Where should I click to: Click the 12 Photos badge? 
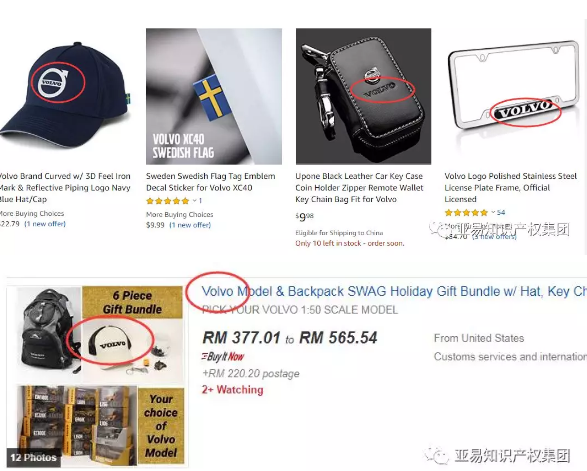[33, 458]
